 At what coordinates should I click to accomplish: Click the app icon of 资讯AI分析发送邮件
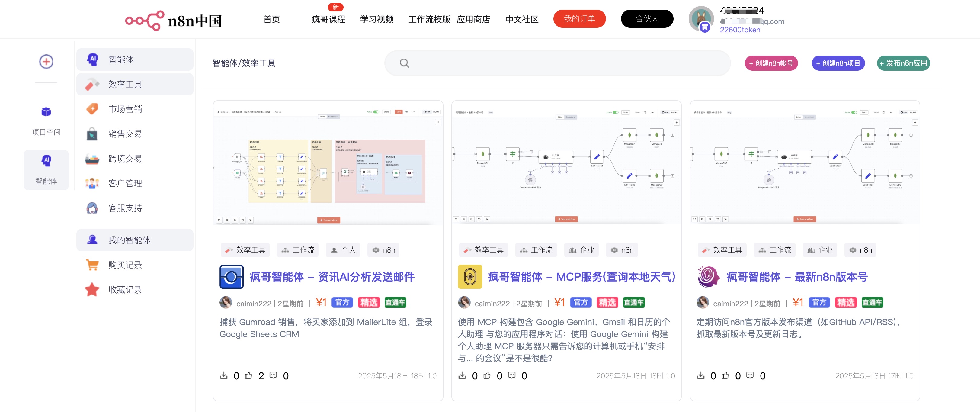231,277
